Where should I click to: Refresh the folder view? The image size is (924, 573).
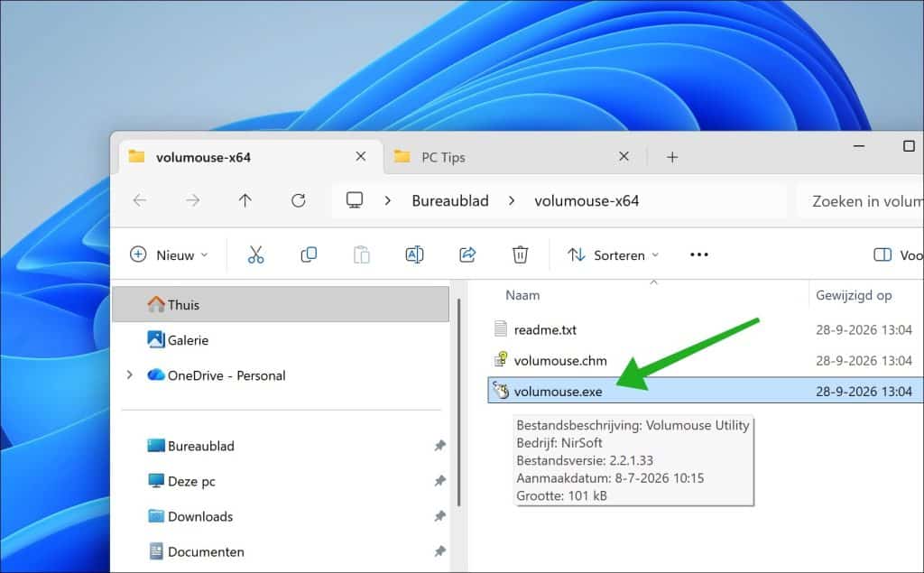pos(298,200)
